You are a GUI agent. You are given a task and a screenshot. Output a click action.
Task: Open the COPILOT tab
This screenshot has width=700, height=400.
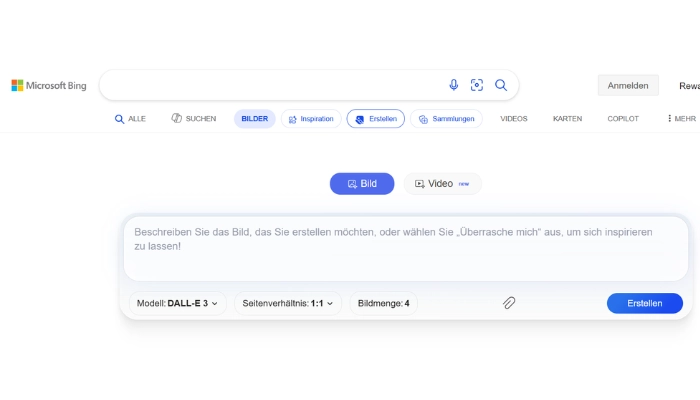623,119
